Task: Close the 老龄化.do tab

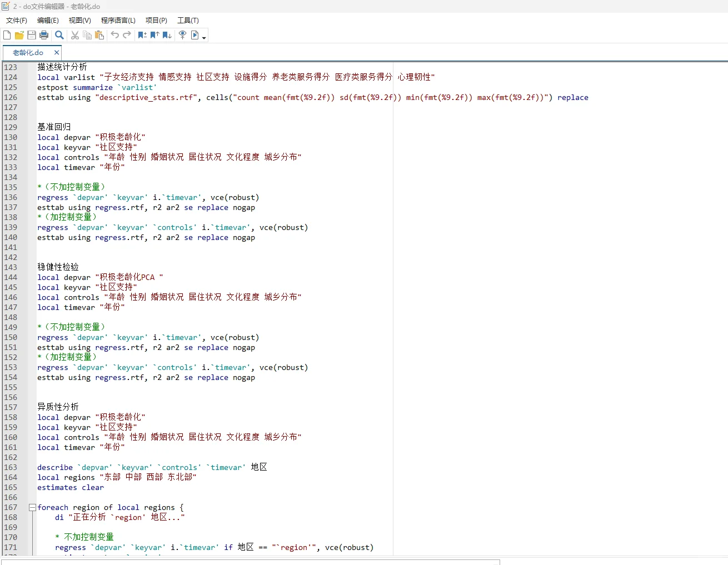Action: pyautogui.click(x=56, y=53)
